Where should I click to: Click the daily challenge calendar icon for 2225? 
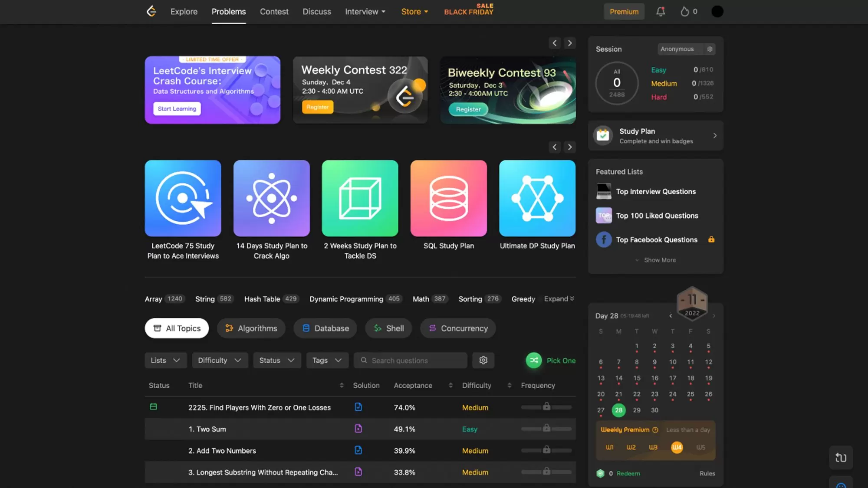pyautogui.click(x=153, y=406)
